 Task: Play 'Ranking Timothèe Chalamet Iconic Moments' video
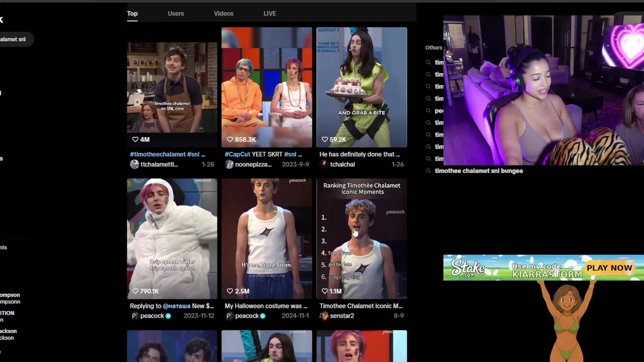(362, 239)
